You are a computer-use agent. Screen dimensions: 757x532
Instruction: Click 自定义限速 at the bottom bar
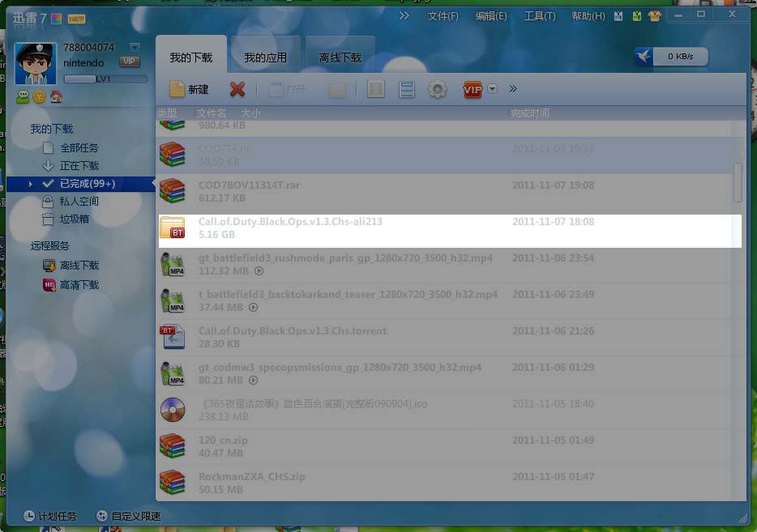[128, 516]
